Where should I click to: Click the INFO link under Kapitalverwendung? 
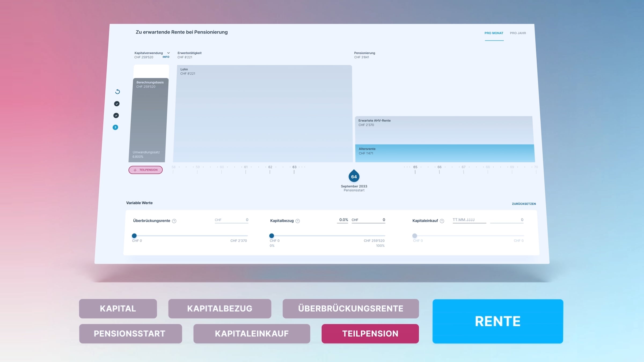pyautogui.click(x=166, y=57)
